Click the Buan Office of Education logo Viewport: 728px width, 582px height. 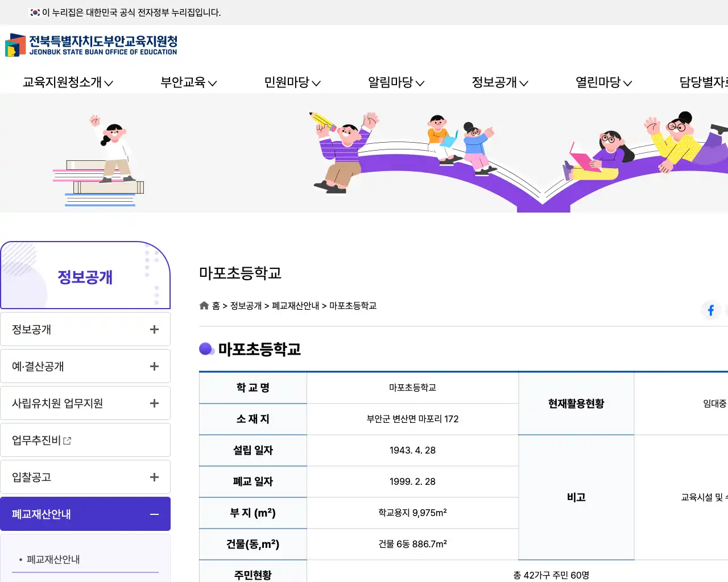click(91, 45)
